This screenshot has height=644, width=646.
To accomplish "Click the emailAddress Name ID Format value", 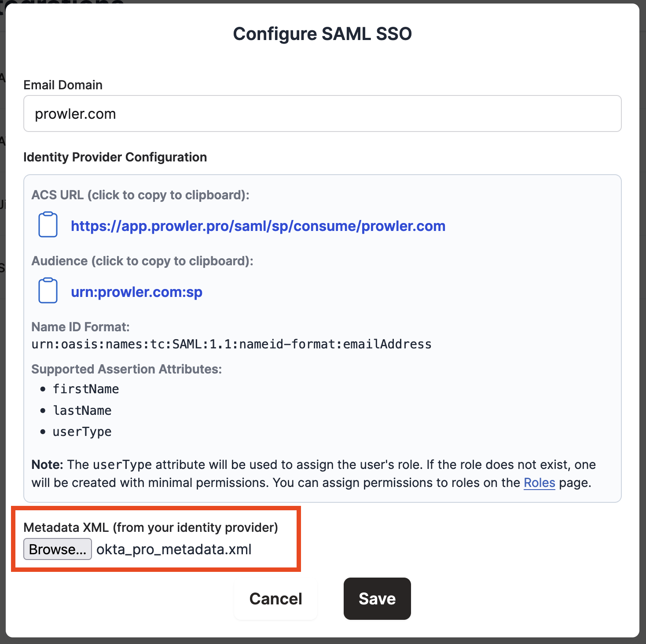I will click(x=231, y=344).
